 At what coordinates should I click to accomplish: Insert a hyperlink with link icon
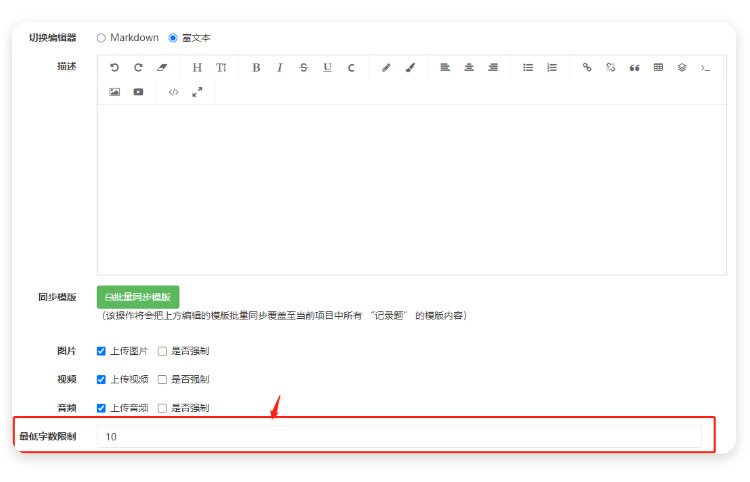[x=587, y=67]
